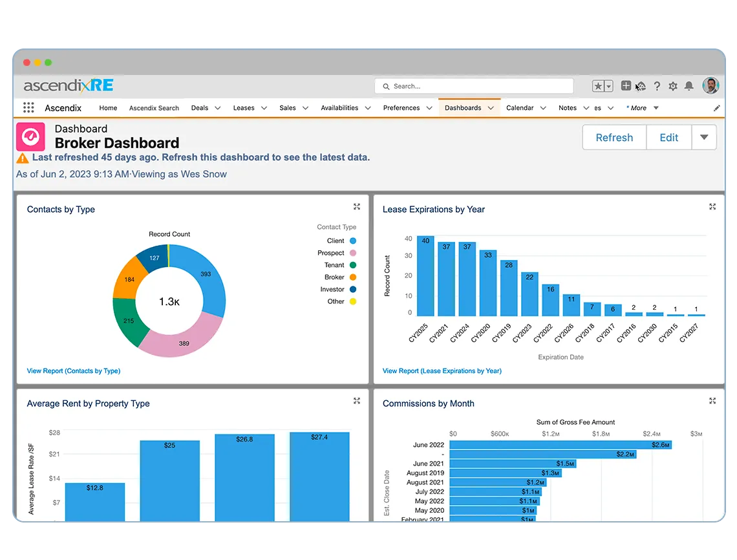Open the Notes tab
Viewport: 737px width, 560px height.
click(568, 108)
